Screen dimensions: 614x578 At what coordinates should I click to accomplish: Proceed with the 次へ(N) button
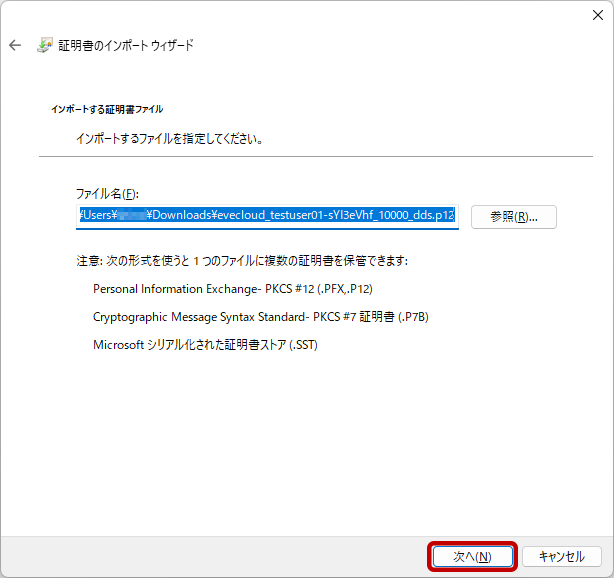(x=472, y=556)
